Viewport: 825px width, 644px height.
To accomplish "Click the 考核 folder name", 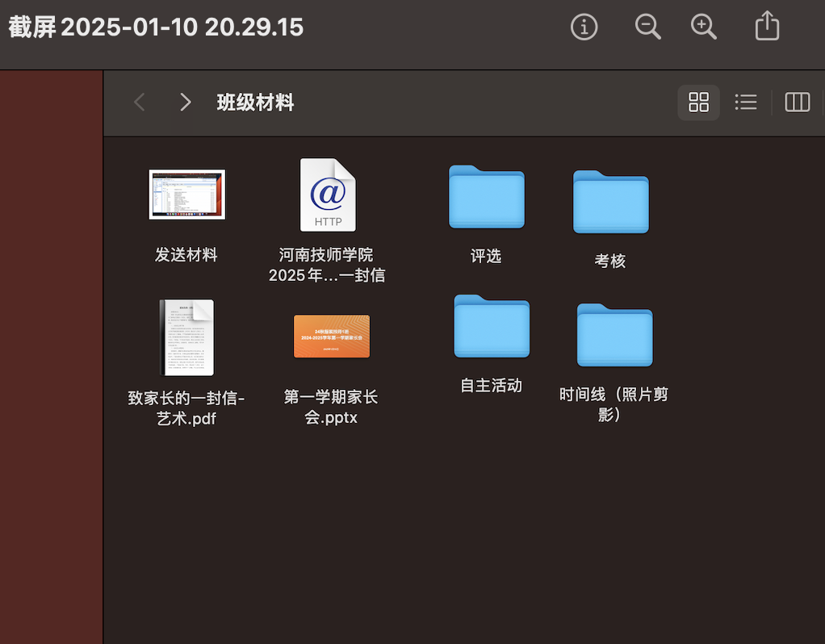I will pos(610,261).
